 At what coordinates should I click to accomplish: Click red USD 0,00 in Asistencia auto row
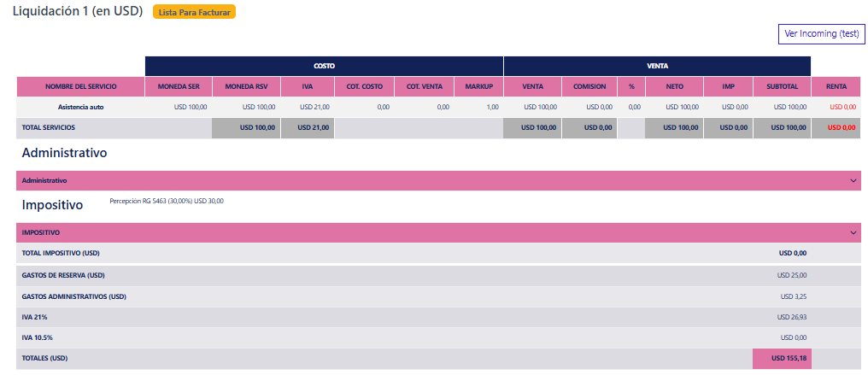[x=842, y=108]
